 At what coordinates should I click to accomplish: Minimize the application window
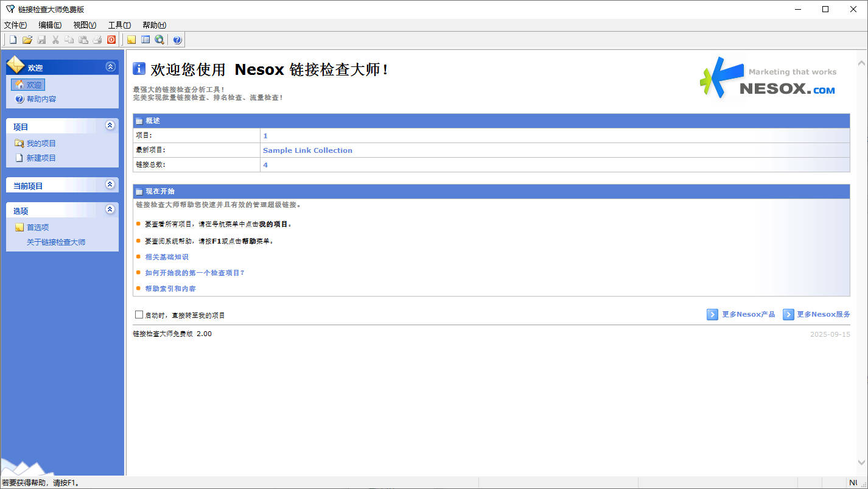pos(797,9)
